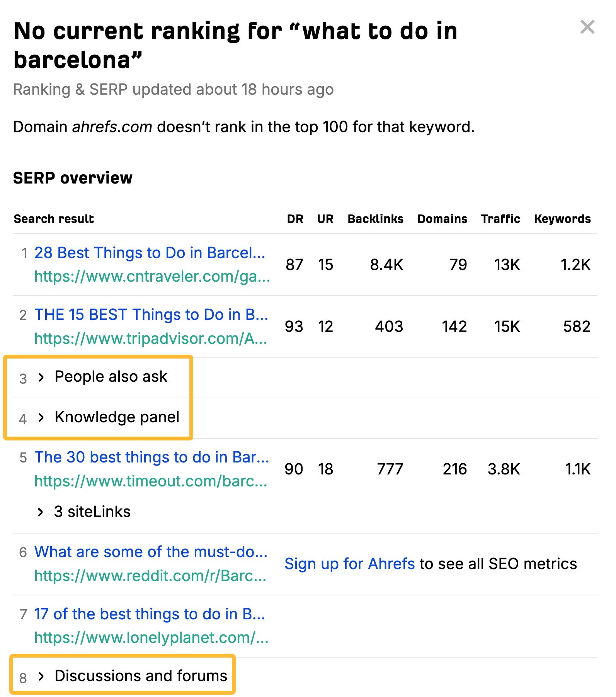Sort results by the DR column
616x697 pixels.
(295, 219)
